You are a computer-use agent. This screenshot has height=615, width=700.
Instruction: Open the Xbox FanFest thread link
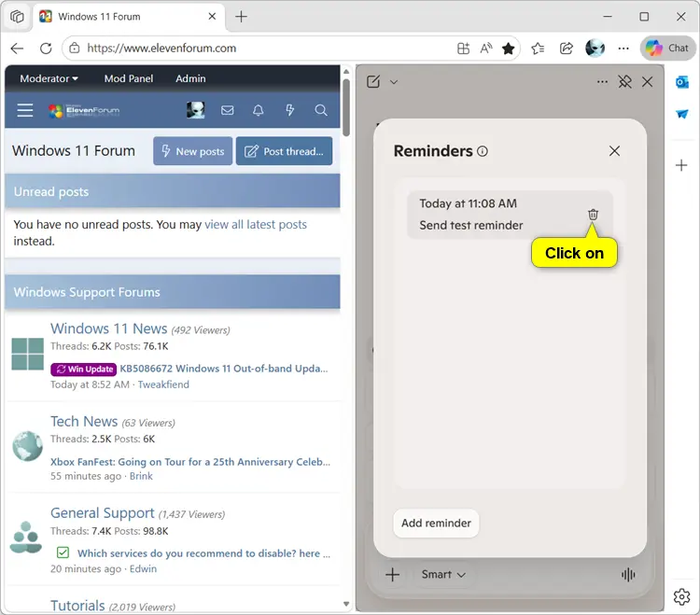190,462
